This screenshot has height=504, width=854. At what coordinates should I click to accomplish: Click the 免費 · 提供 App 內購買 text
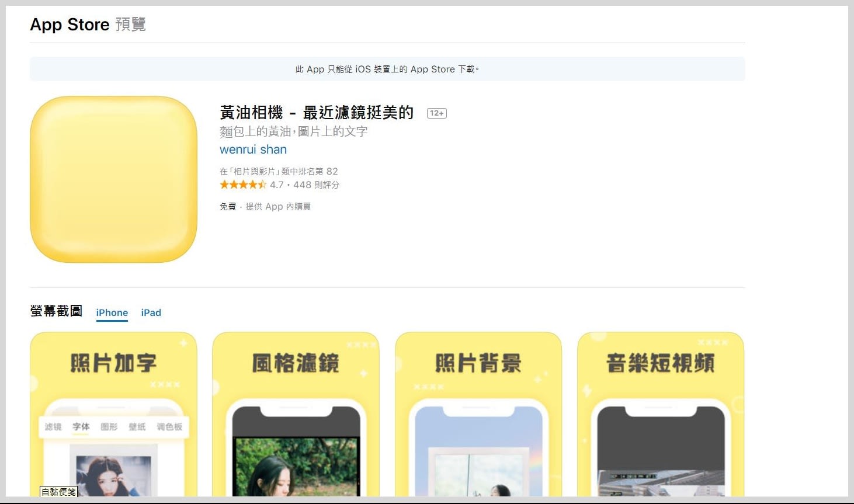(265, 206)
